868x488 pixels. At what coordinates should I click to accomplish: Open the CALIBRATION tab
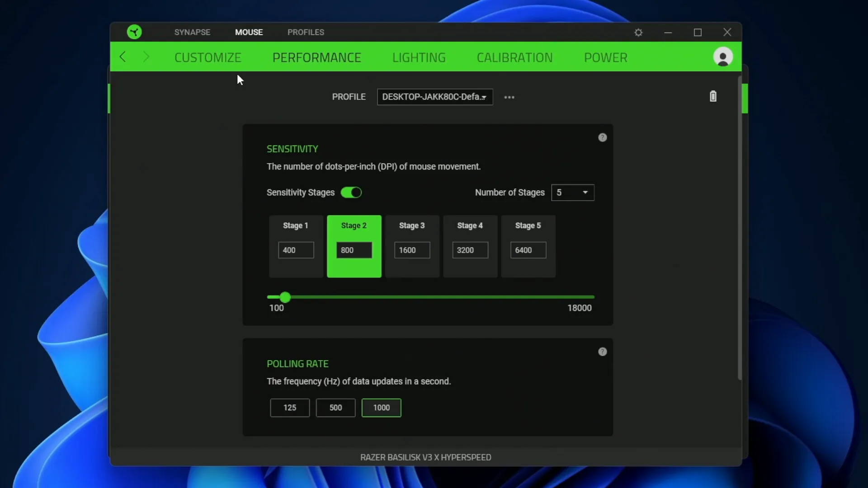pyautogui.click(x=514, y=57)
